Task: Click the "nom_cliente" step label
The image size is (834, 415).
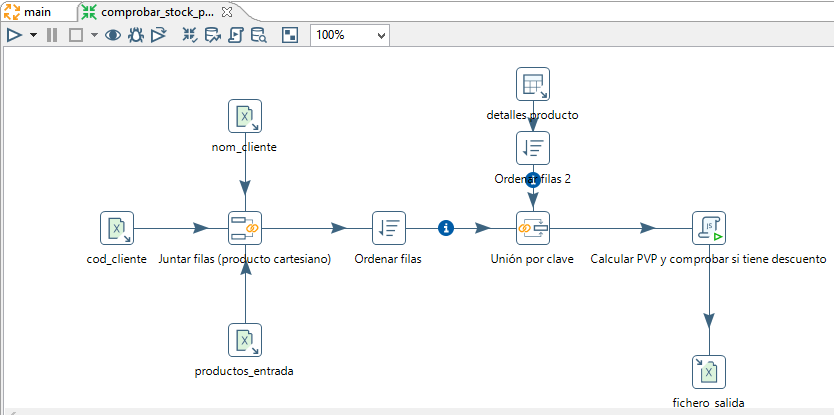Action: click(x=244, y=147)
